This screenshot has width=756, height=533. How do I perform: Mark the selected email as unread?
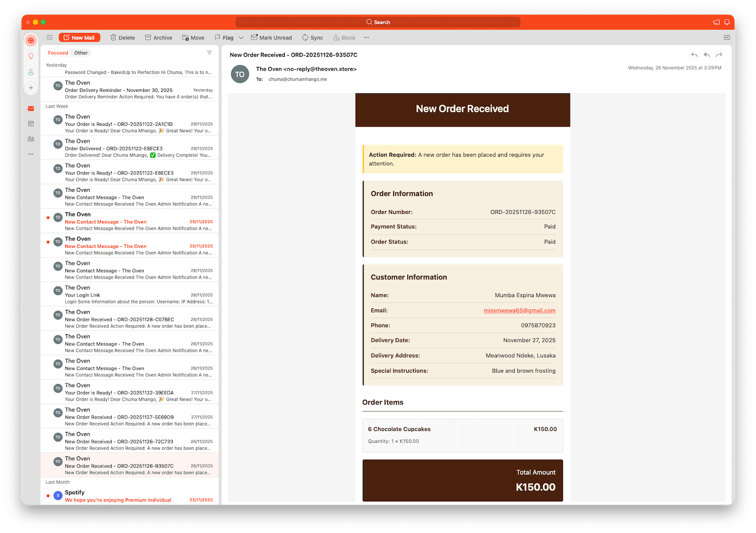tap(271, 38)
